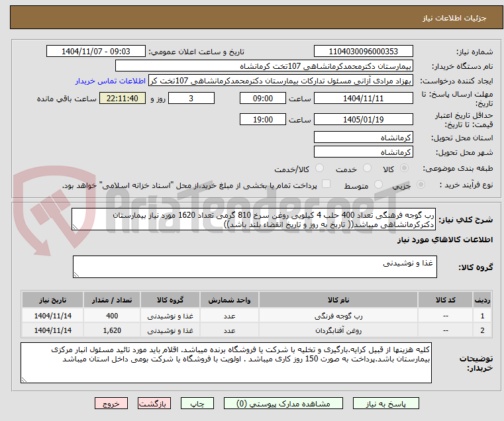The width and height of the screenshot is (504, 421).
Task: Click غذا و نوشیدنی cell in روغن آفتابگردان row
Action: (170, 330)
